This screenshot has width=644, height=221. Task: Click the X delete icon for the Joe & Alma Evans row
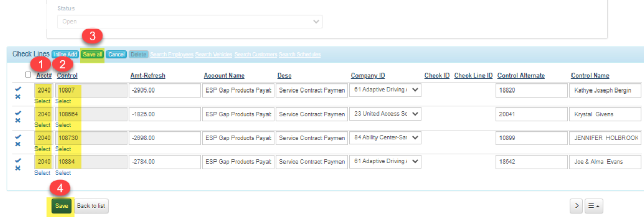(x=18, y=168)
